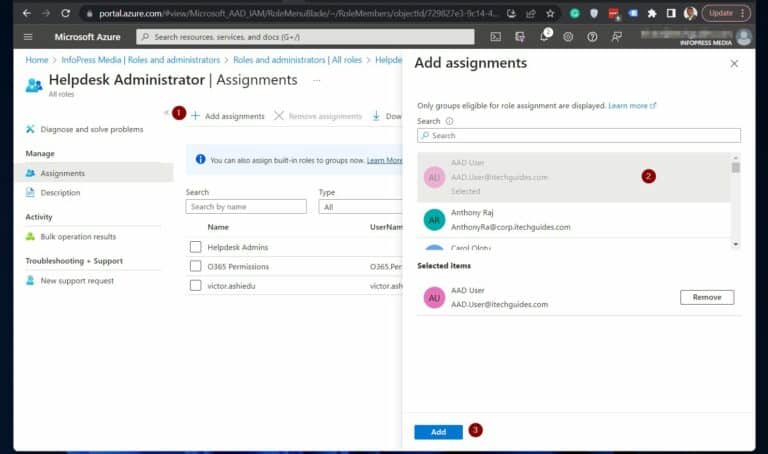Open Azure Cloud Shell icon

click(496, 37)
